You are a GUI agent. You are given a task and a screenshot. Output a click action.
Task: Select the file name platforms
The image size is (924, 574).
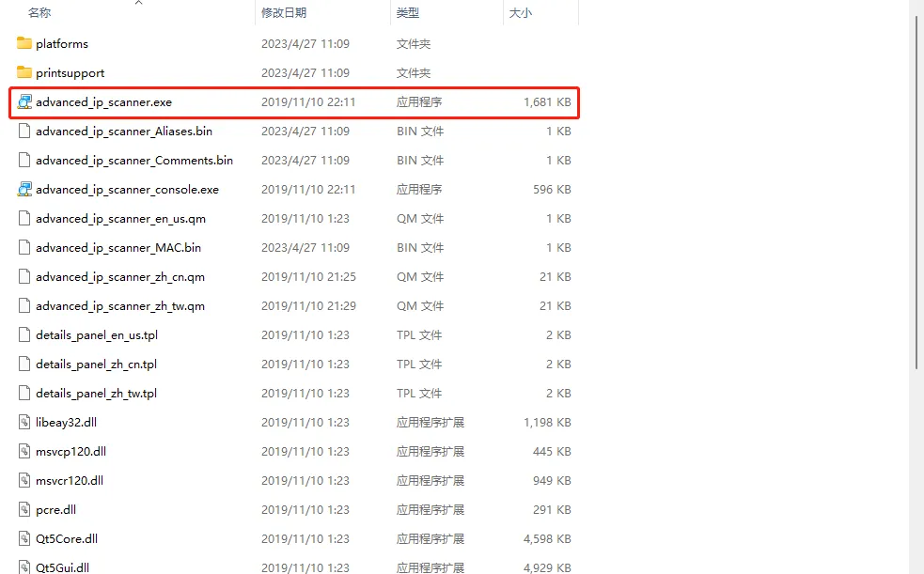(62, 43)
